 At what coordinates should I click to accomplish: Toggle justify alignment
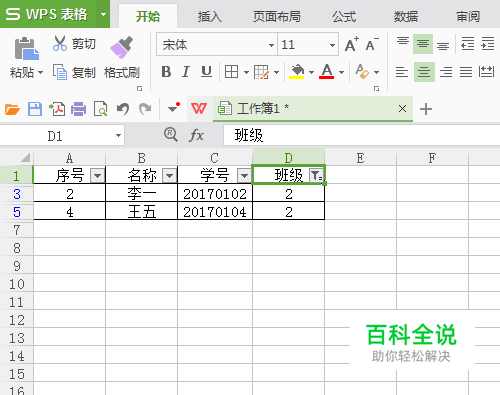tap(466, 72)
